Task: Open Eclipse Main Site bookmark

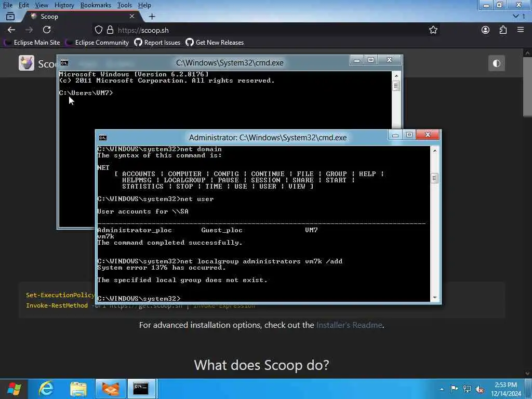Action: 32,43
